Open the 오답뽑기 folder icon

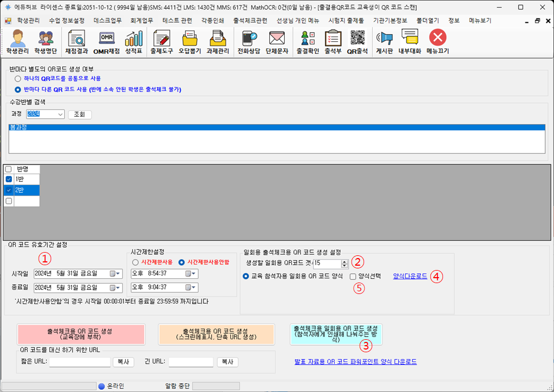point(190,41)
